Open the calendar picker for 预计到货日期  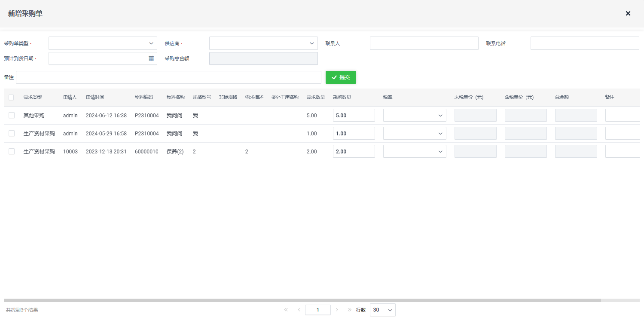(x=151, y=58)
